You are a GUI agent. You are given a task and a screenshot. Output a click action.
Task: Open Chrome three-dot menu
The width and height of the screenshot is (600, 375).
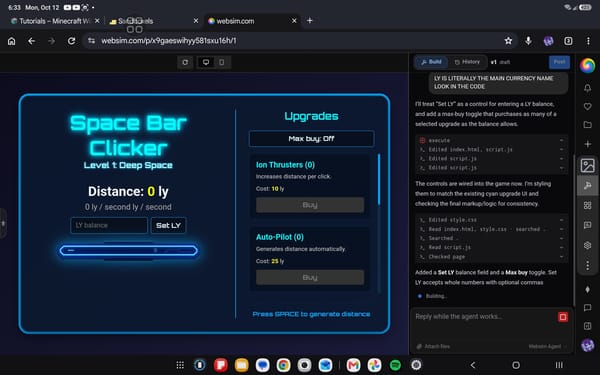click(588, 41)
